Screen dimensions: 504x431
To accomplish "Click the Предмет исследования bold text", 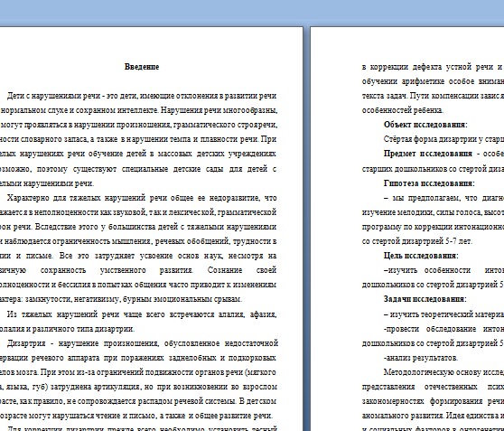I will pyautogui.click(x=428, y=154).
